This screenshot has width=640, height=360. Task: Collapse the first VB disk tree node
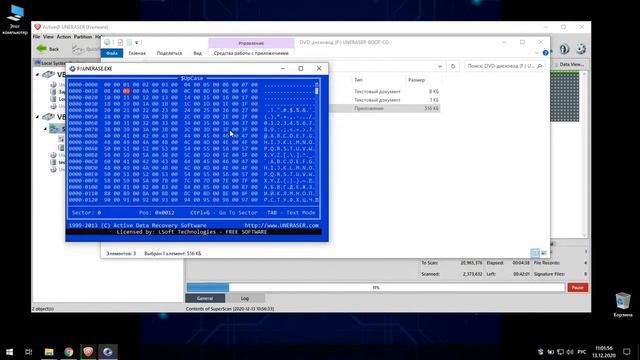[x=37, y=75]
